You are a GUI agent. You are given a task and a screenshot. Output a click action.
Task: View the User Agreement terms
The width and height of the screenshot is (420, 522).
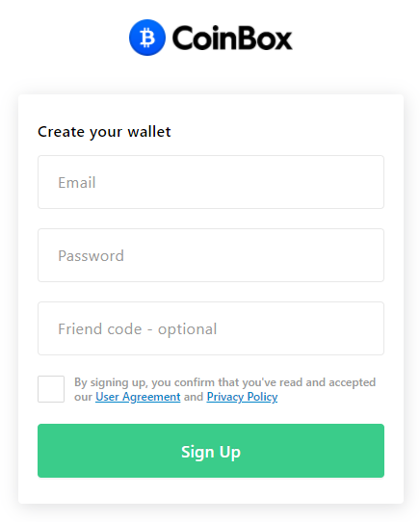tap(138, 397)
